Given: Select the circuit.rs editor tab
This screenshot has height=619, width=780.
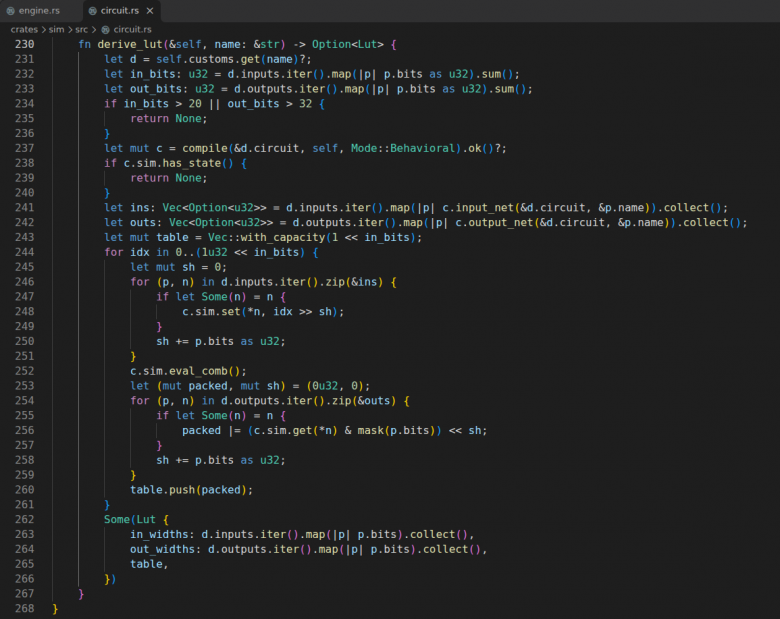Looking at the screenshot, I should (x=119, y=10).
